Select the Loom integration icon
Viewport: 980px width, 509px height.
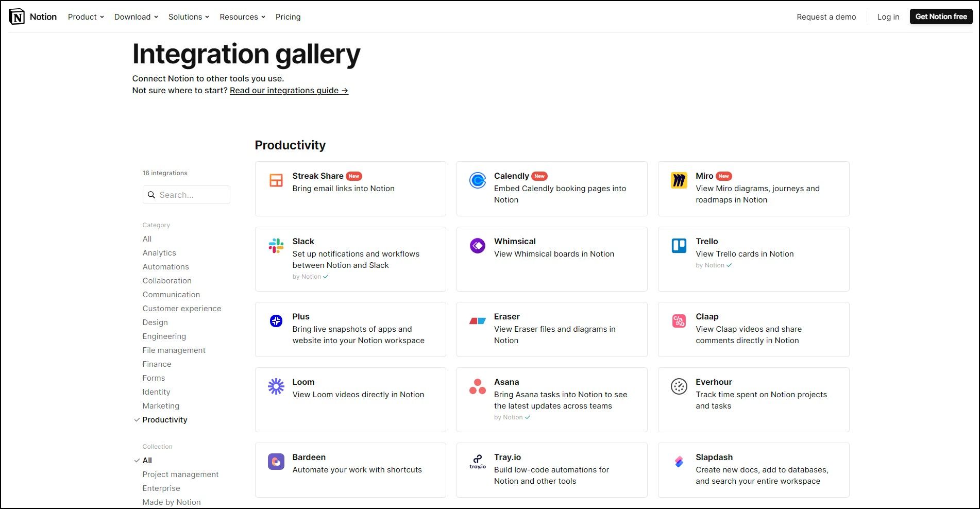tap(276, 386)
